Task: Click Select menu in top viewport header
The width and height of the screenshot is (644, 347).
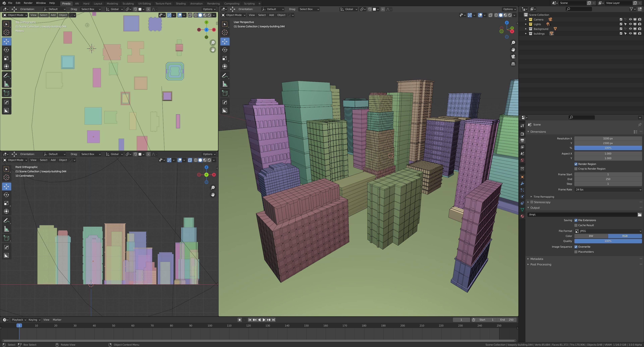Action: coord(43,15)
